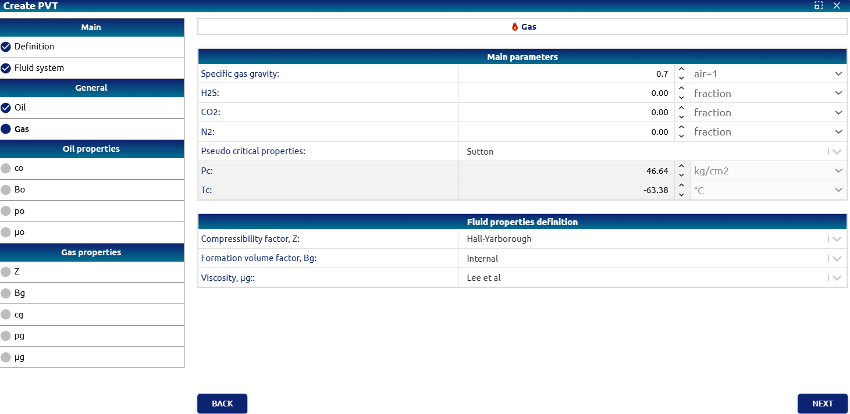The height and width of the screenshot is (414, 850).
Task: Click the Specific gas gravity value field
Action: click(565, 74)
